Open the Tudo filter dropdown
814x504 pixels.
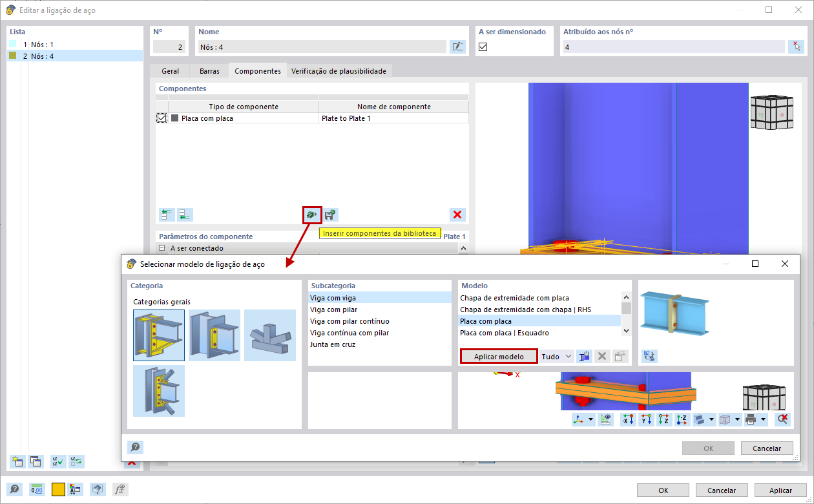coord(557,356)
